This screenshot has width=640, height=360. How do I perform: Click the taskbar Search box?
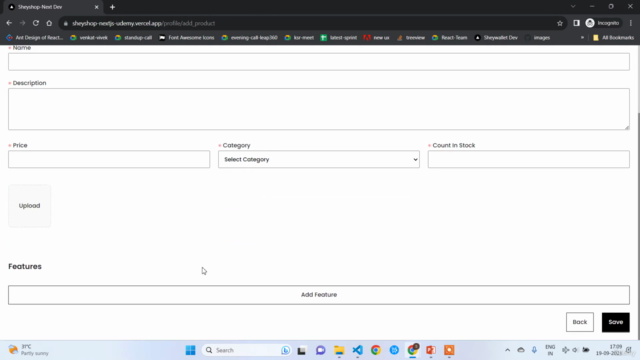[246, 350]
